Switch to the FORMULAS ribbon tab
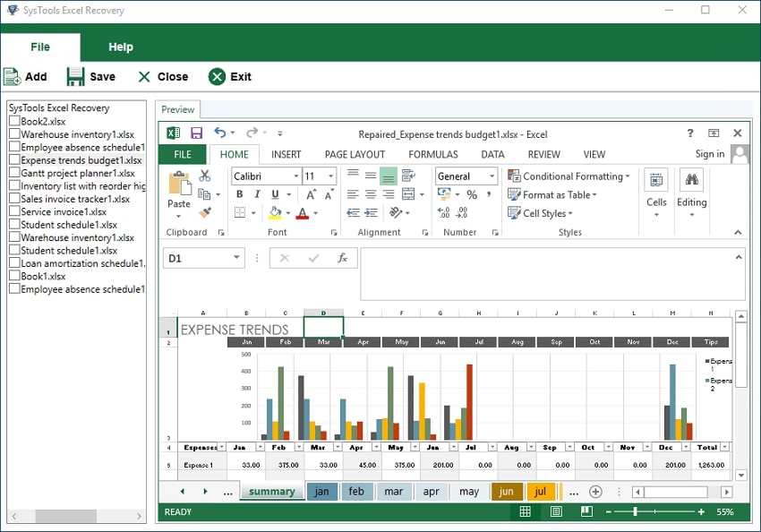 coord(433,154)
